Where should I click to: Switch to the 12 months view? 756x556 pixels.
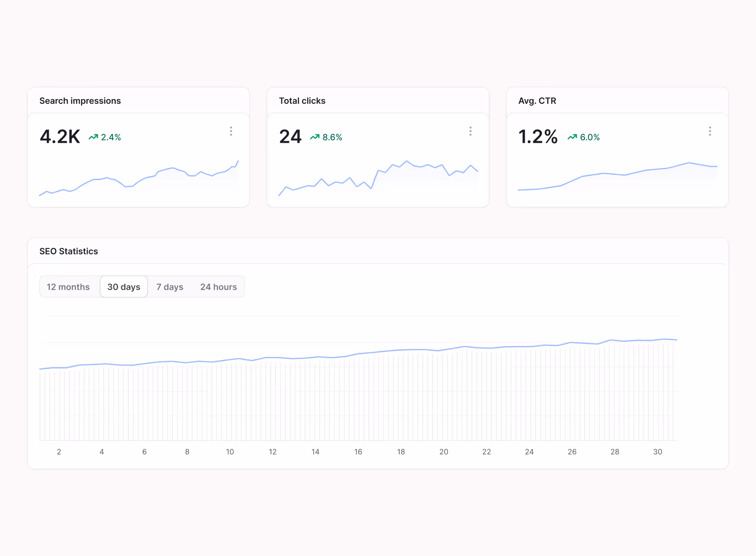[69, 286]
